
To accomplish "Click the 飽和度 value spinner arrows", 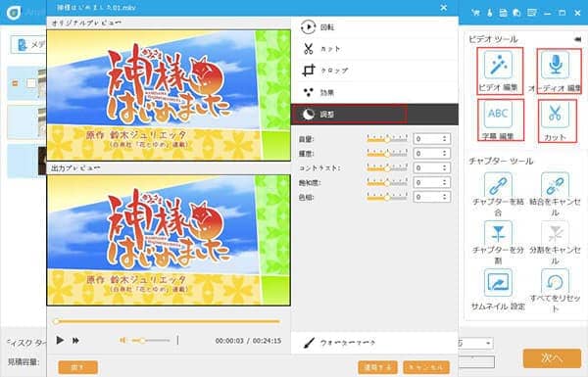I will 444,182.
